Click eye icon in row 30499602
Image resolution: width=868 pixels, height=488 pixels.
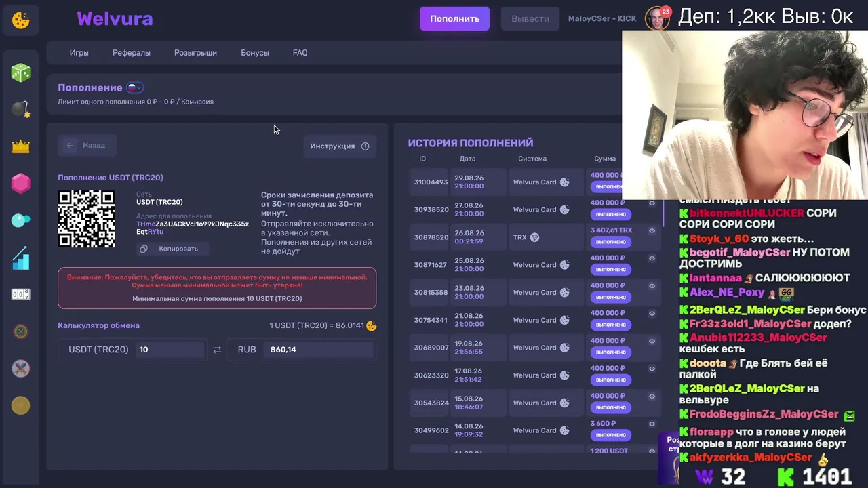[652, 424]
